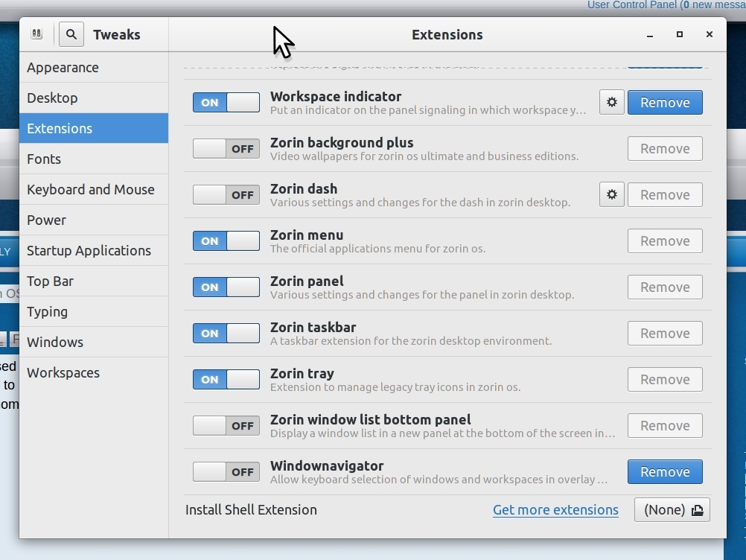746x560 pixels.
Task: Open Zorin dash settings gear
Action: click(612, 195)
